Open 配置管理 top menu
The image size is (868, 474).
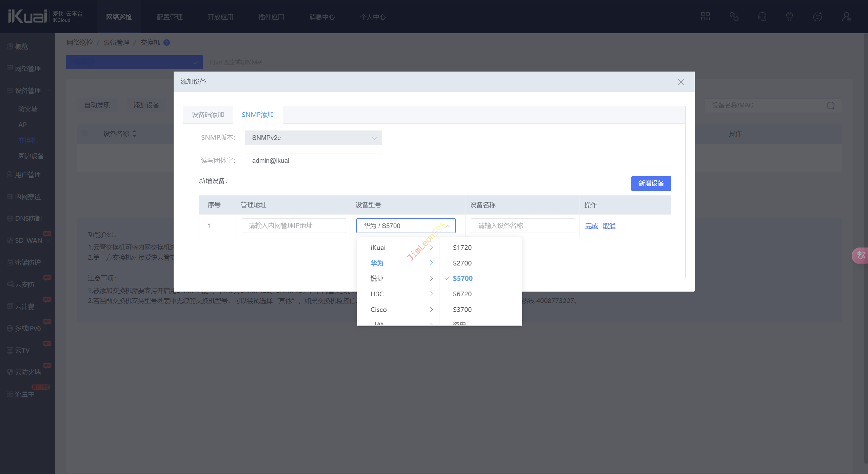click(x=170, y=17)
